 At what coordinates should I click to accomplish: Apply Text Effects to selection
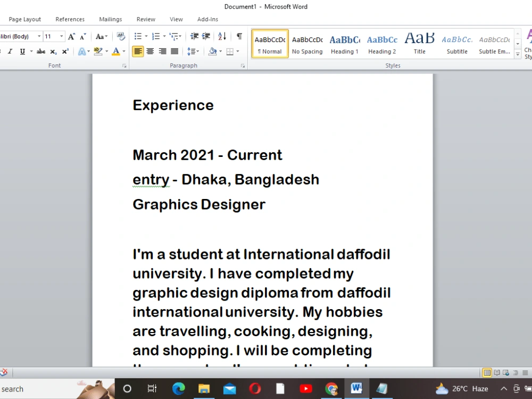pyautogui.click(x=82, y=52)
